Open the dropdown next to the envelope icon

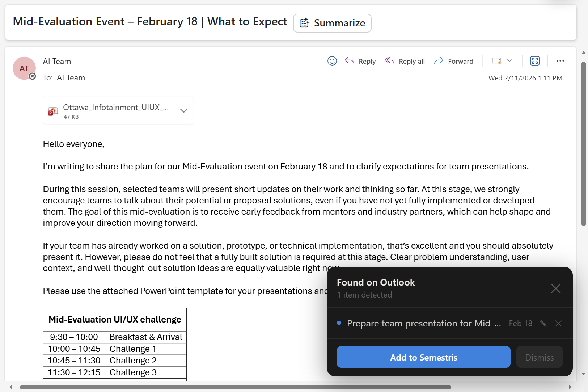[x=509, y=61]
